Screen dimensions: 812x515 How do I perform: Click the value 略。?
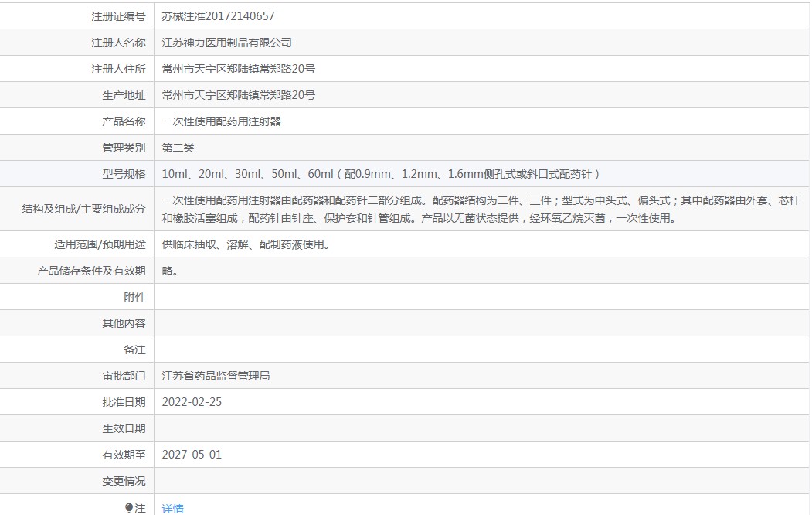coord(170,271)
